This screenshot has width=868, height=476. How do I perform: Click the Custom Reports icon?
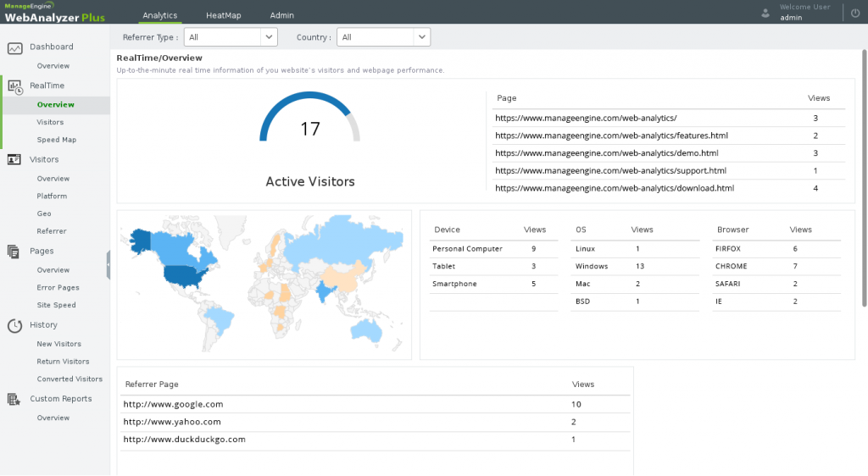(14, 399)
